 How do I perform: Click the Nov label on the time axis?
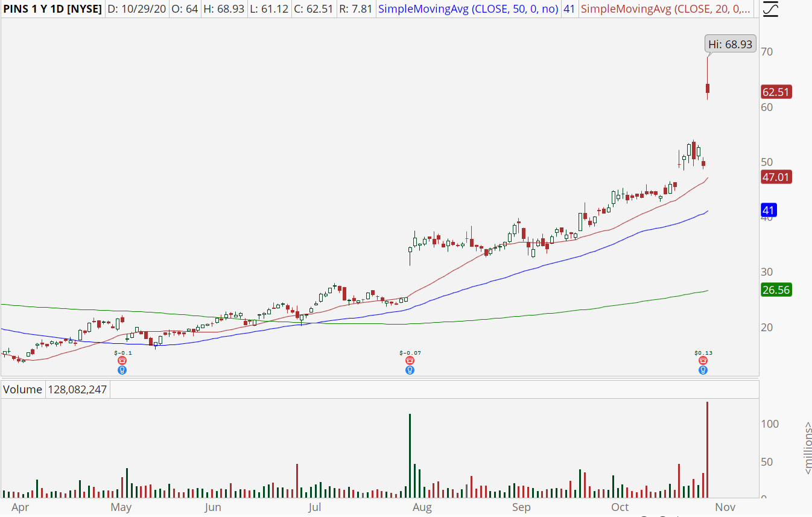tap(725, 507)
